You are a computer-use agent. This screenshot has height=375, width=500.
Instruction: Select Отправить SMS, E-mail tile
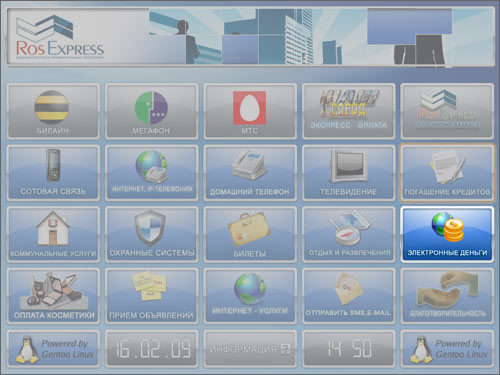pyautogui.click(x=349, y=296)
